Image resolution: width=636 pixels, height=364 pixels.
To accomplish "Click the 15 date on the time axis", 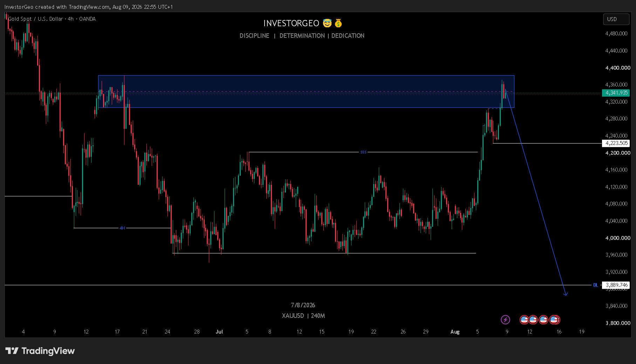I will 322,332.
